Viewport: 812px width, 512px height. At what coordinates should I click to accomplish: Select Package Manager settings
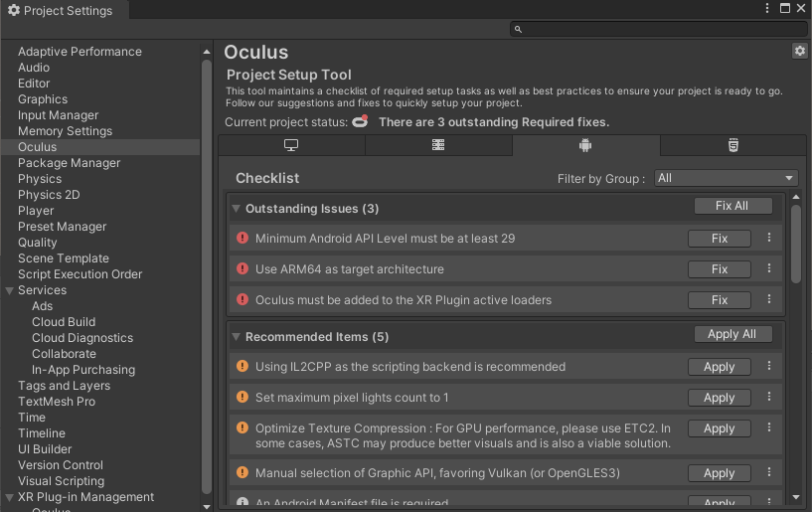click(x=69, y=163)
